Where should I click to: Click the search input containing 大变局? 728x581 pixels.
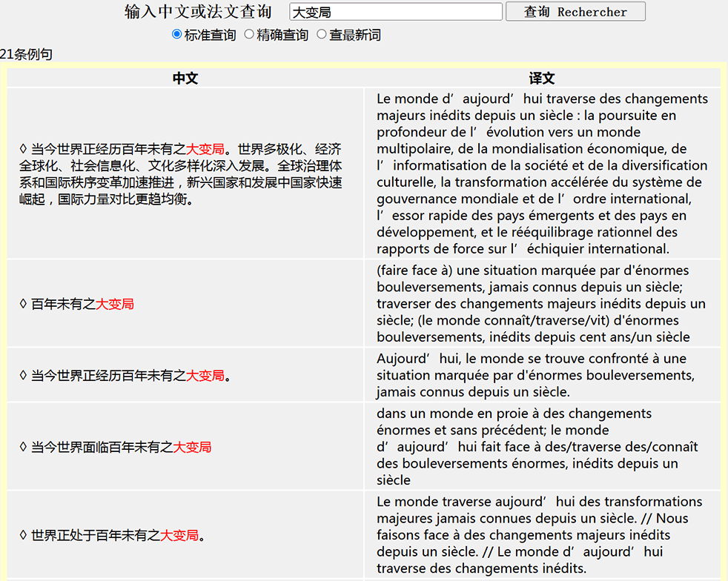coord(396,12)
